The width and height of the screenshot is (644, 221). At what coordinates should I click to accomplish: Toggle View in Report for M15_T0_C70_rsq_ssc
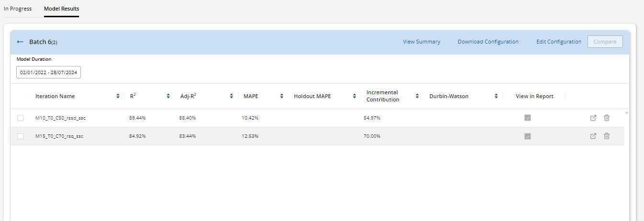pyautogui.click(x=528, y=136)
